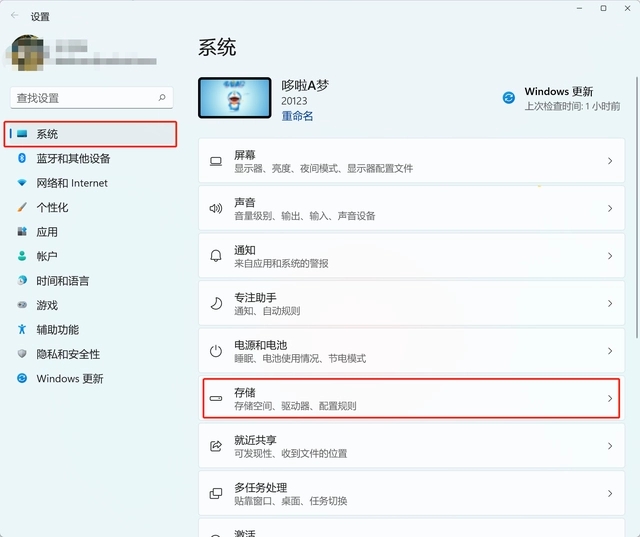Switch to 个性化 settings
This screenshot has width=640, height=537.
90,207
